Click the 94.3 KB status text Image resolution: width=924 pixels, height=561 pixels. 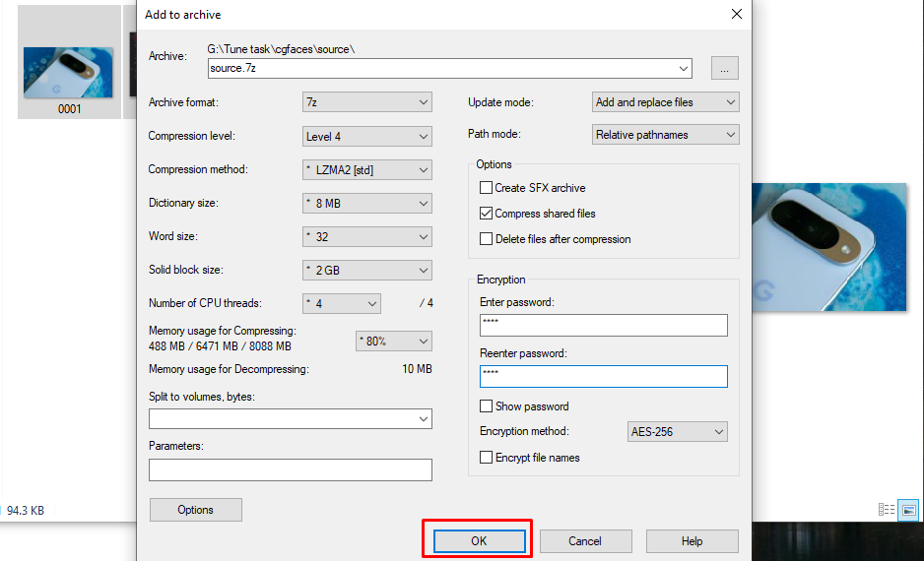click(x=26, y=511)
